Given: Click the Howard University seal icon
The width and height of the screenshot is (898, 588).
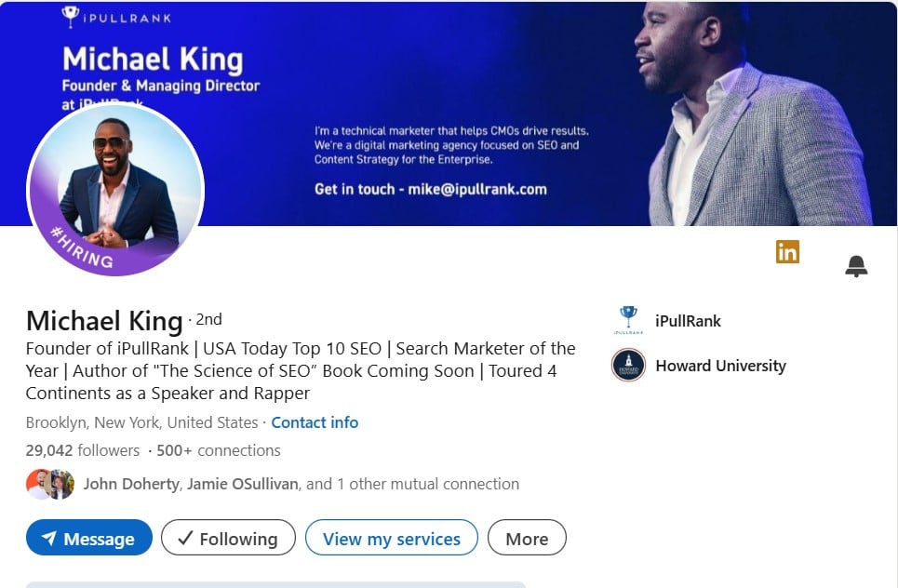Looking at the screenshot, I should 628,366.
